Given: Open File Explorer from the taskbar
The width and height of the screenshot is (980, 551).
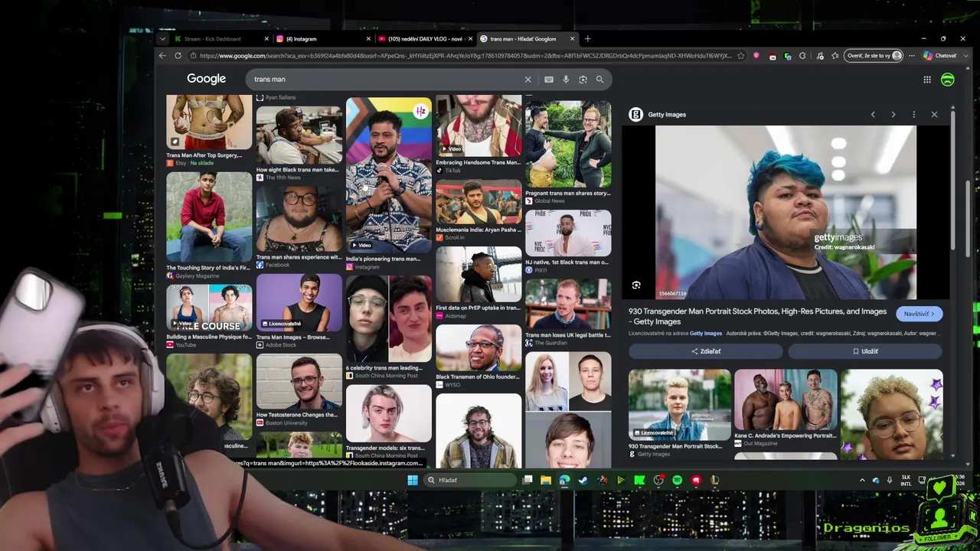Looking at the screenshot, I should pos(545,481).
